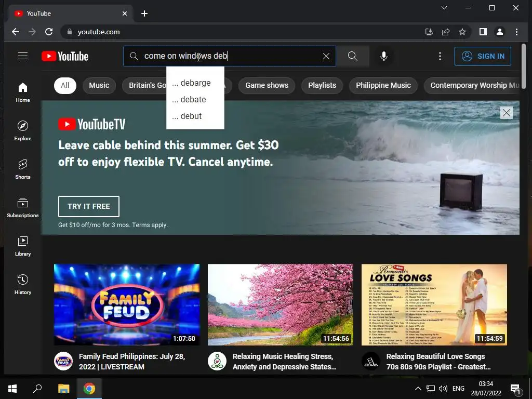Image resolution: width=532 pixels, height=399 pixels.
Task: Open Windows taskbar search
Action: pos(37,389)
